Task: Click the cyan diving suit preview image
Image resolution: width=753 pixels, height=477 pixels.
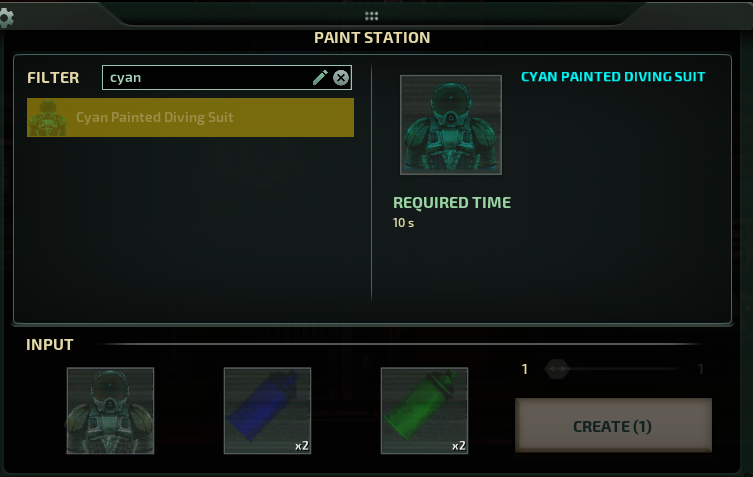Action: 451,125
